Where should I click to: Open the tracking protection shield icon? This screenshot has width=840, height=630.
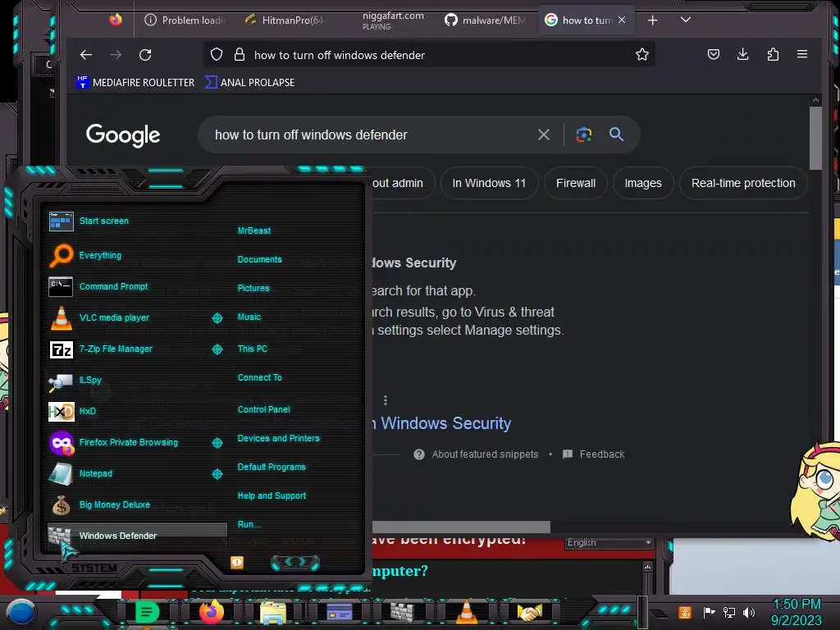tap(217, 55)
